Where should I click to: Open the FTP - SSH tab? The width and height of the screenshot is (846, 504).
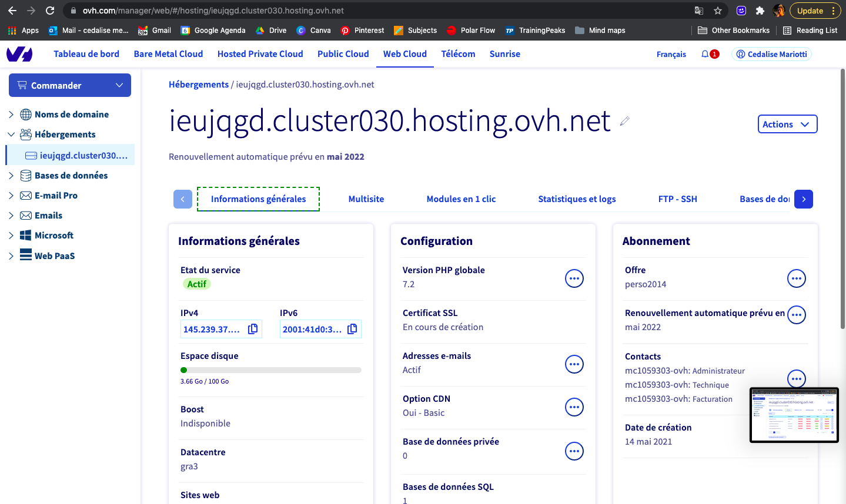tap(677, 199)
